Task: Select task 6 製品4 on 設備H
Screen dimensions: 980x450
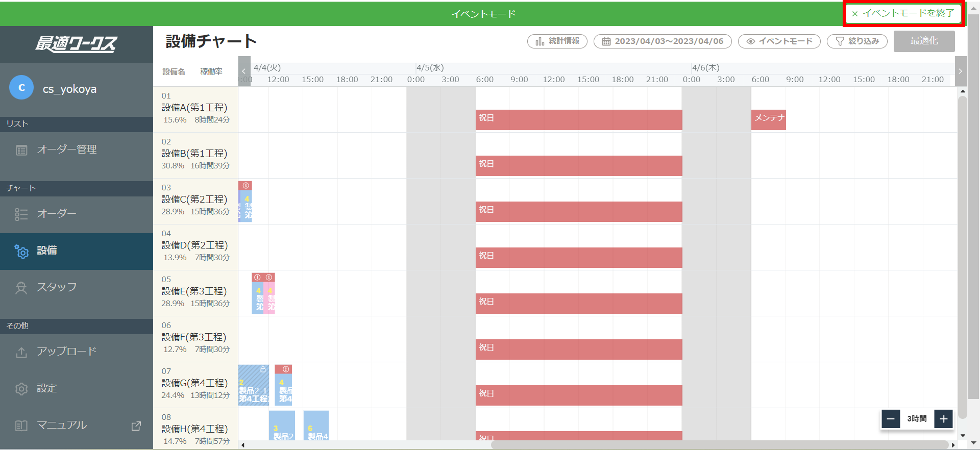Action: pos(316,426)
